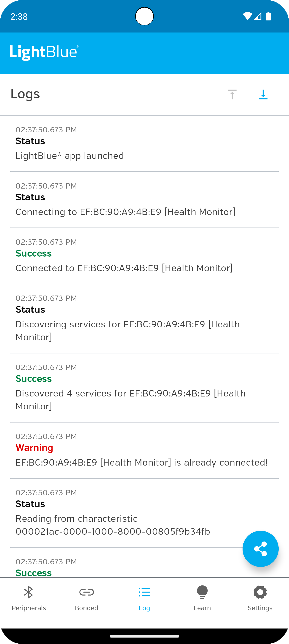Image resolution: width=289 pixels, height=644 pixels.
Task: Select the 'Connecting to EF:BC:90:A9:4B:E9' entry
Action: (144, 200)
